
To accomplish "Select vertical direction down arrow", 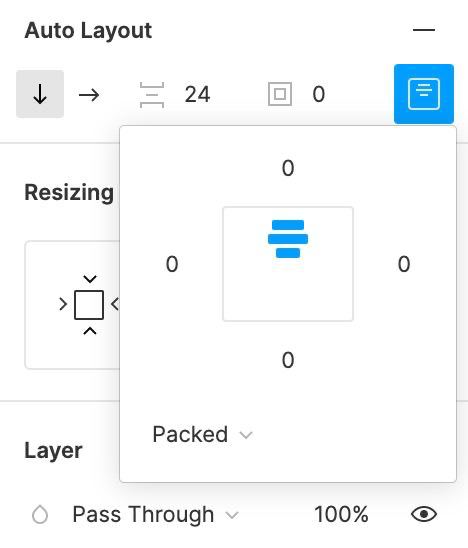I will tap(40, 94).
